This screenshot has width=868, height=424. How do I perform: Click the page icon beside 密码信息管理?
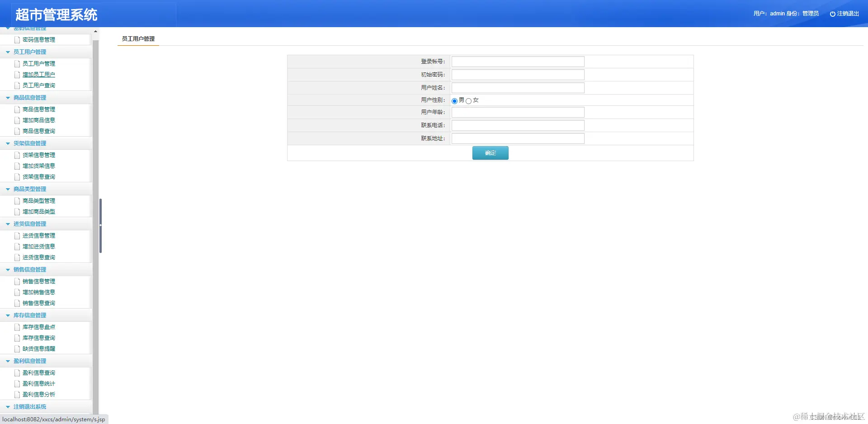coord(17,40)
